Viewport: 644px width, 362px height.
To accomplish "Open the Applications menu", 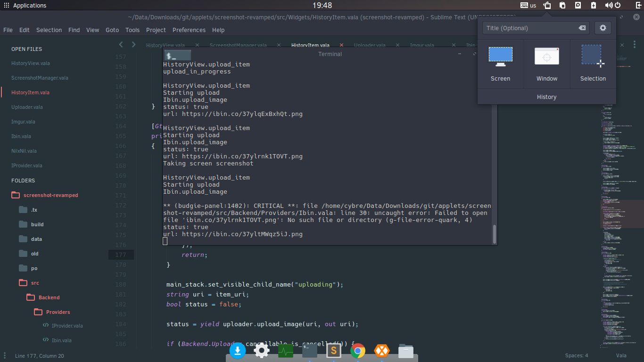I will (25, 6).
